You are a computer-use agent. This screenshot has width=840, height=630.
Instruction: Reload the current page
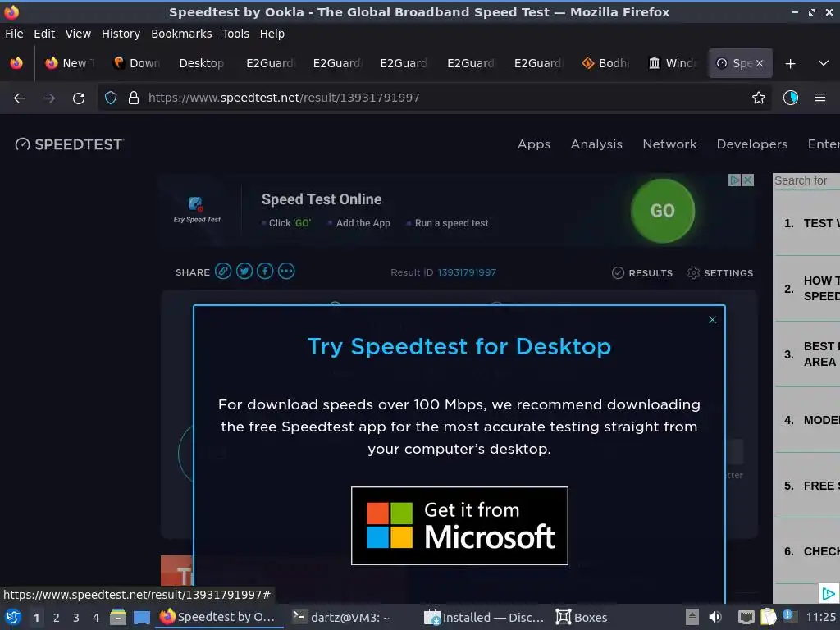tap(79, 98)
